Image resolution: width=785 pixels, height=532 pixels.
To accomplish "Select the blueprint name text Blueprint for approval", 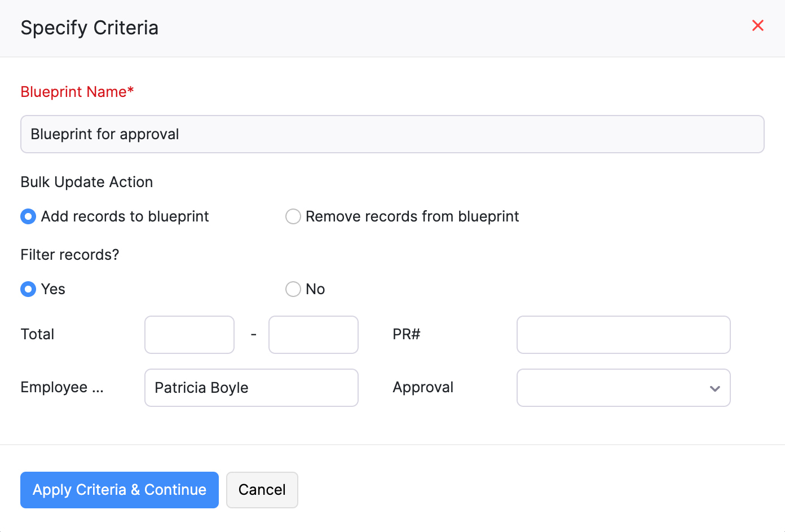I will [x=105, y=134].
